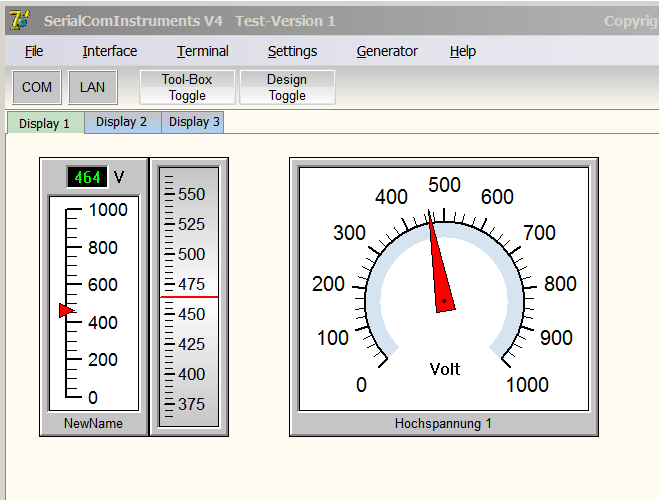Click the Design Toggle button
659x500 pixels.
(287, 87)
